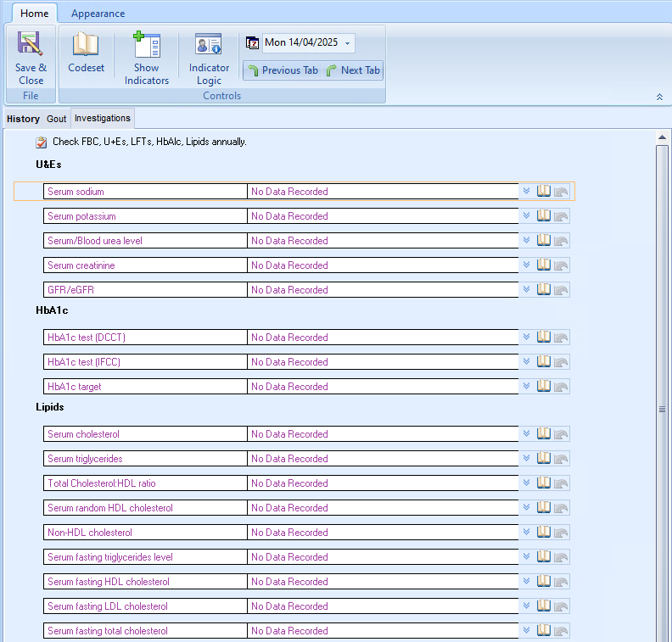Viewport: 672px width, 642px height.
Task: Open book icon for GFR/eGFR
Action: coord(544,289)
